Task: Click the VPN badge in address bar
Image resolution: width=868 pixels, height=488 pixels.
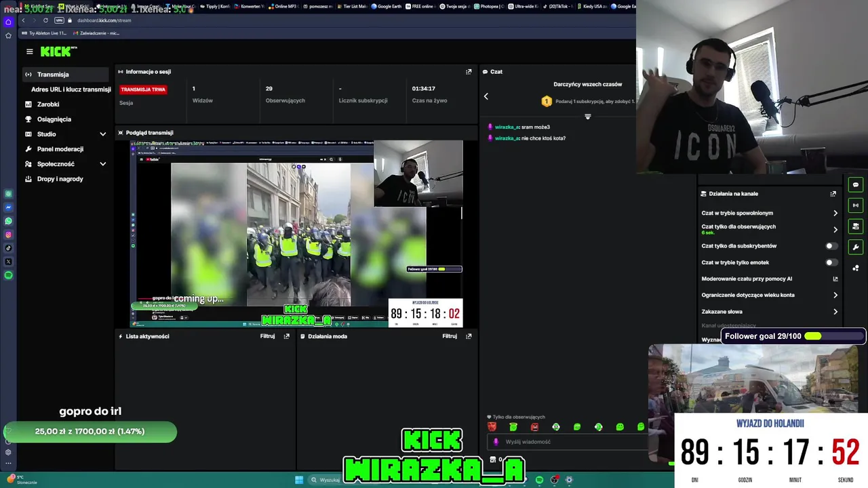Action: [x=59, y=20]
